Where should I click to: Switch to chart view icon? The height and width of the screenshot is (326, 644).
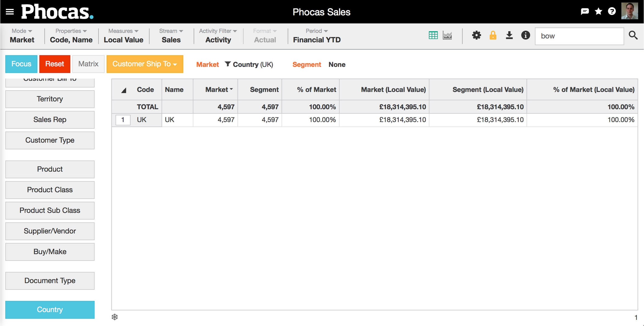point(447,35)
